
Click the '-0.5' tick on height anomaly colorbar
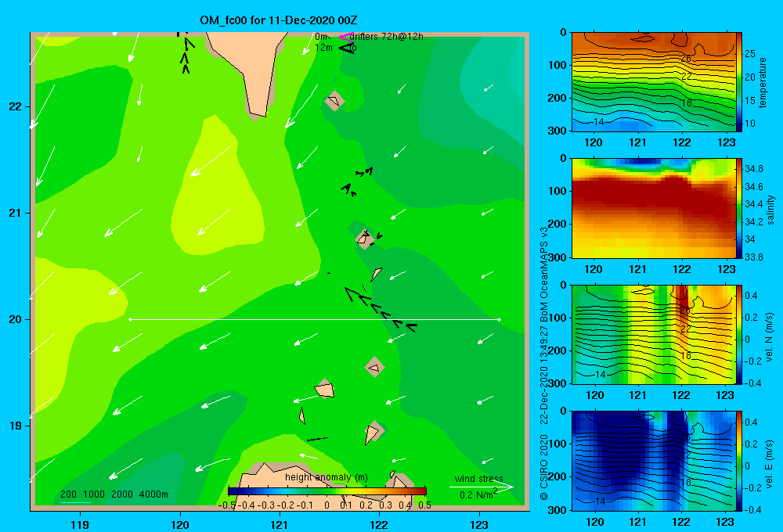[226, 505]
